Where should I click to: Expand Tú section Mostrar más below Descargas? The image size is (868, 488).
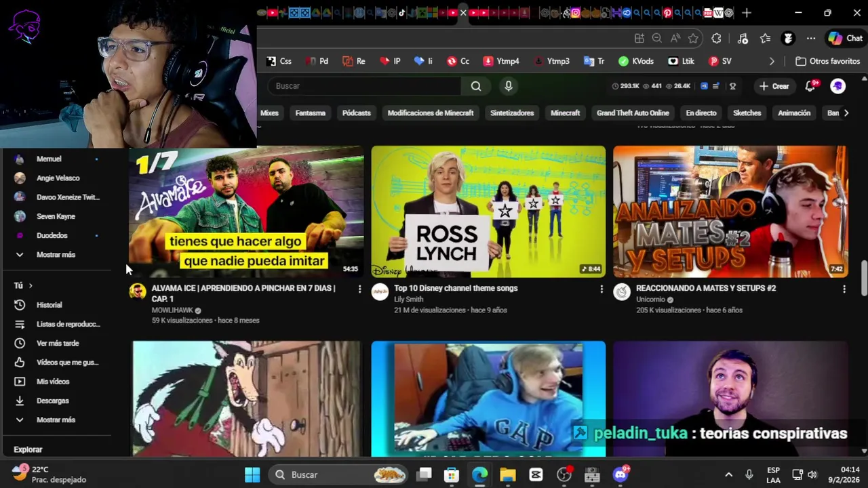[56, 420]
